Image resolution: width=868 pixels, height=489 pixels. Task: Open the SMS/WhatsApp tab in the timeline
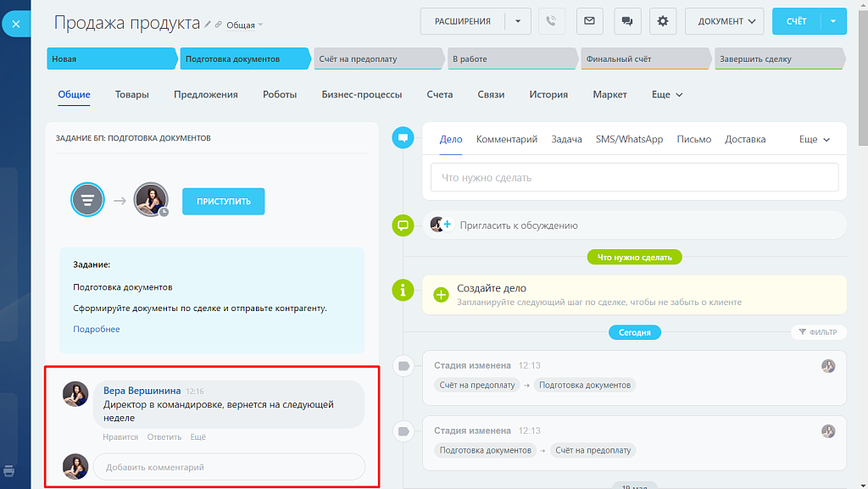tap(628, 137)
